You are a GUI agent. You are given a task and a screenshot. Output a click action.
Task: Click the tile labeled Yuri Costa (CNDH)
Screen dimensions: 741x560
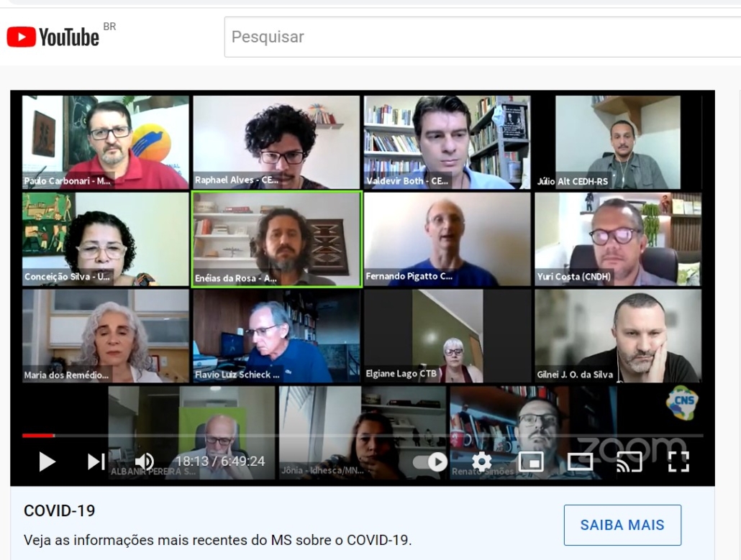point(618,239)
